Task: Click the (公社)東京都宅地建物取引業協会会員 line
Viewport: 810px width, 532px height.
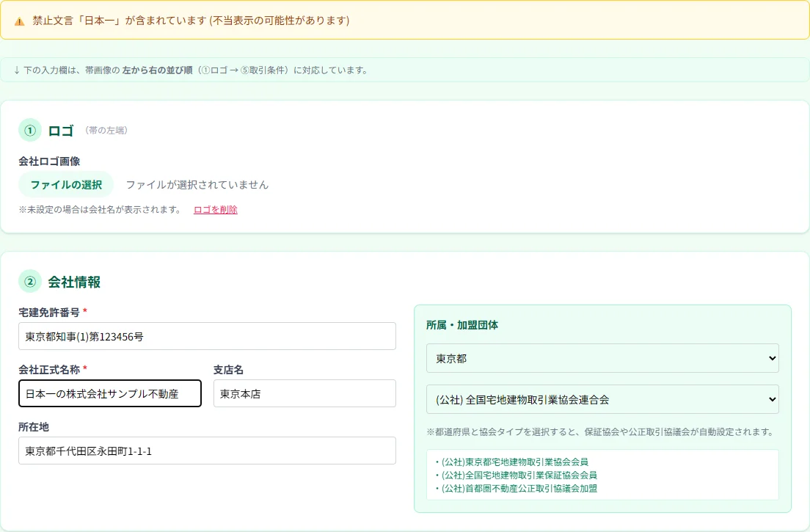Action: tap(511, 462)
